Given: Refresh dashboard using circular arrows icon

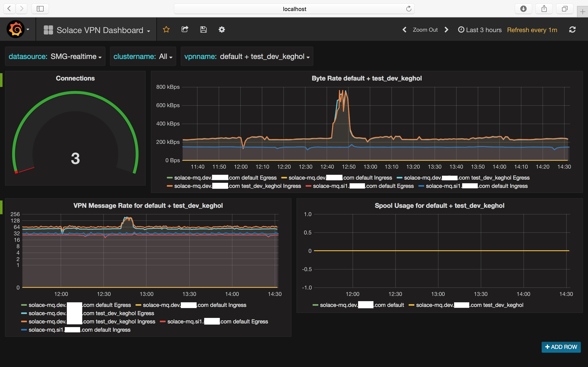Looking at the screenshot, I should coord(572,30).
